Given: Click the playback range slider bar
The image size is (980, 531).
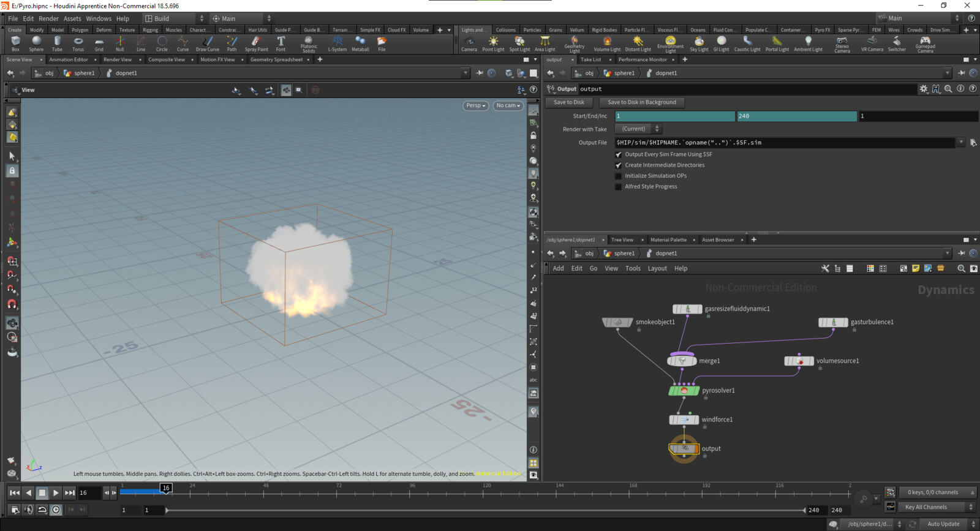Looking at the screenshot, I should 486,510.
